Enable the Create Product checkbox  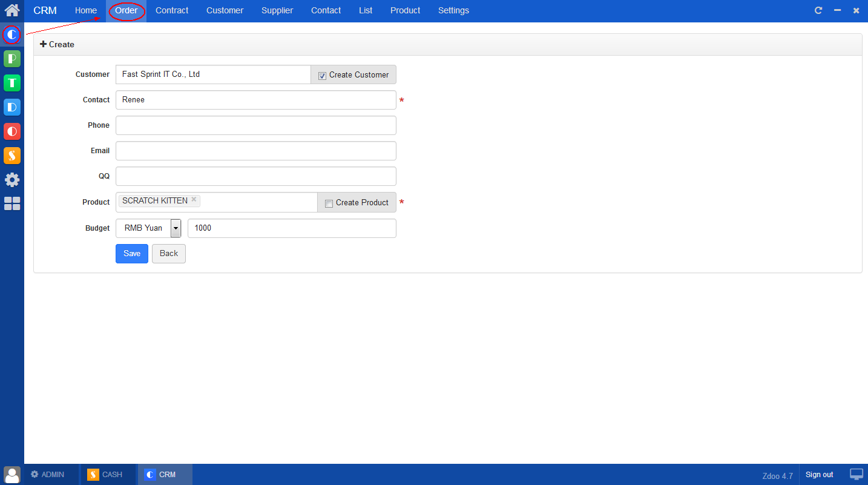pos(329,203)
